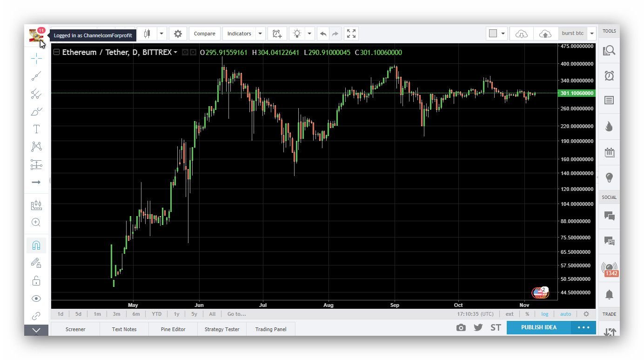The image size is (644, 360).
Task: Toggle the ext extended hours option
Action: pyautogui.click(x=510, y=314)
